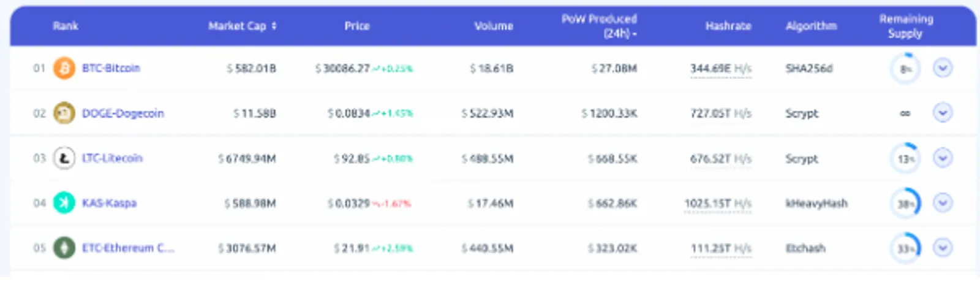Click the Bitcoin coin logo icon

(x=64, y=68)
